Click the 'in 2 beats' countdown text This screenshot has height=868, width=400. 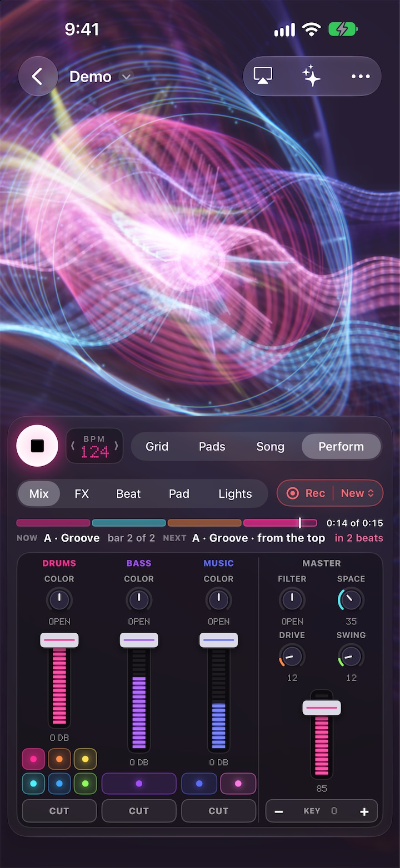point(359,538)
